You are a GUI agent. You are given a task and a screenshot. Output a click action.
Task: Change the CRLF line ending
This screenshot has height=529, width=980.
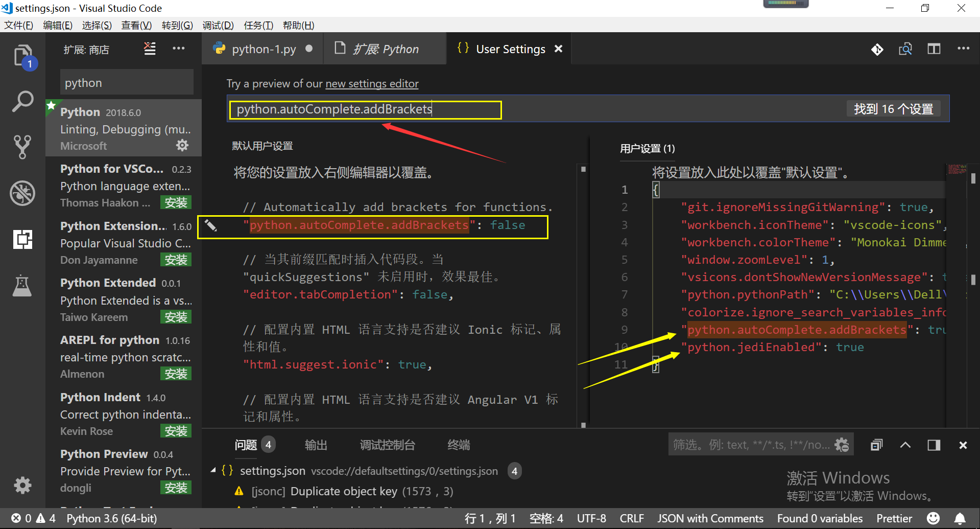(632, 518)
